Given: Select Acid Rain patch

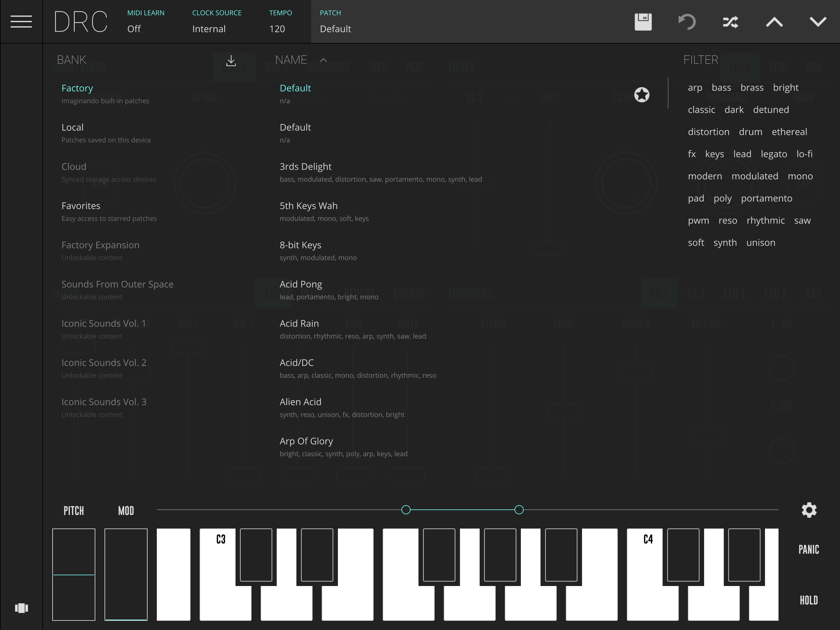Looking at the screenshot, I should click(x=298, y=324).
